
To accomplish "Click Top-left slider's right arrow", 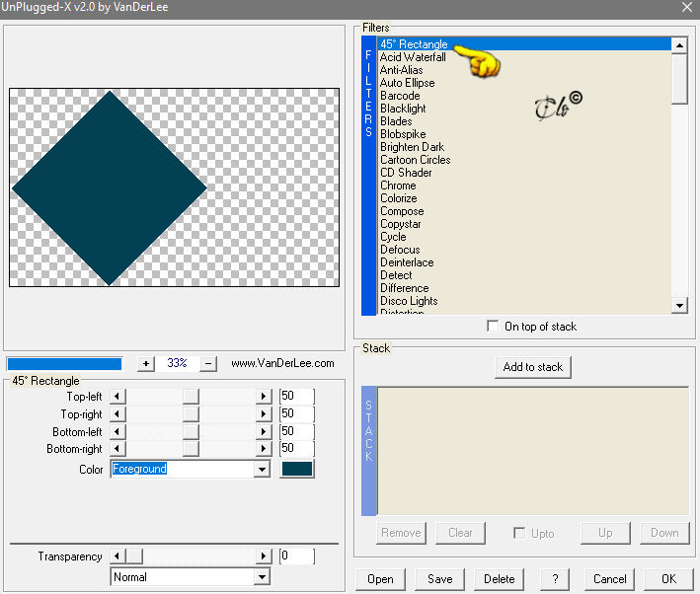I will coord(264,397).
